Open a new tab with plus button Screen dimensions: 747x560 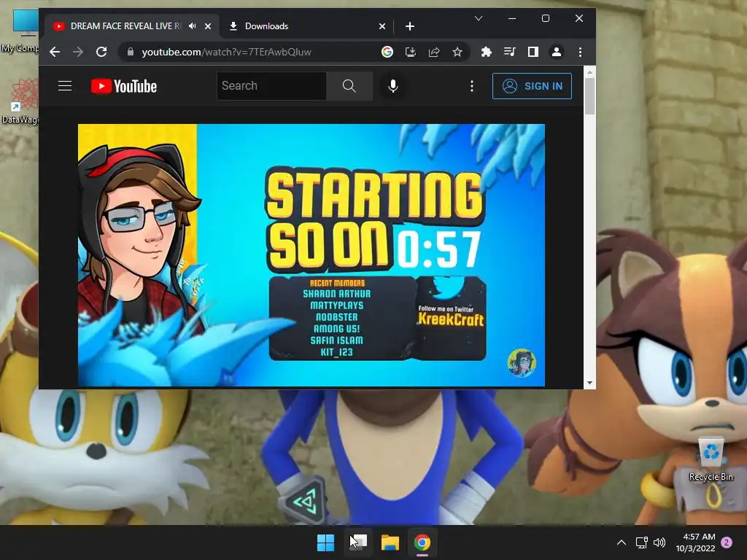pos(410,26)
